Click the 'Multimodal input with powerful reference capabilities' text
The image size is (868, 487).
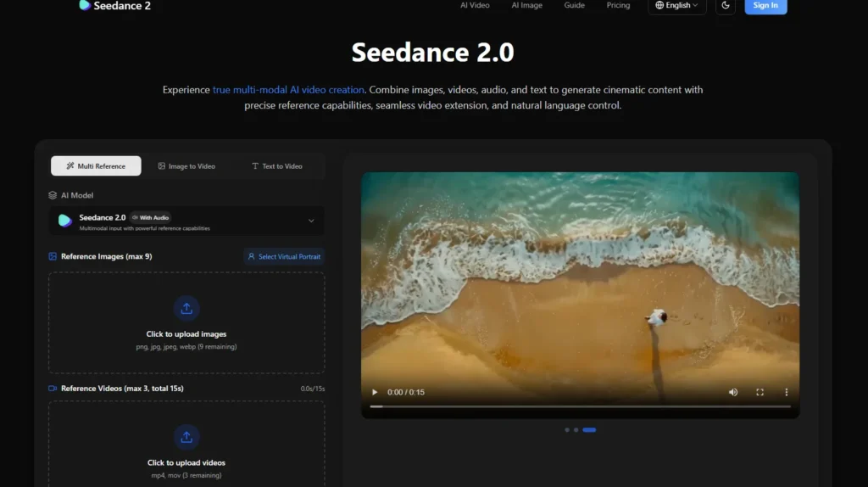point(144,228)
